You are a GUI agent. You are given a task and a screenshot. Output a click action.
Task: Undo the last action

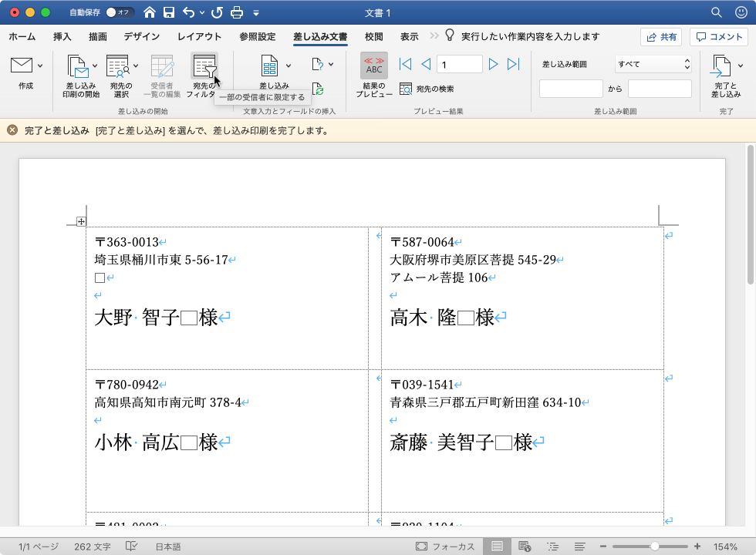pyautogui.click(x=188, y=12)
